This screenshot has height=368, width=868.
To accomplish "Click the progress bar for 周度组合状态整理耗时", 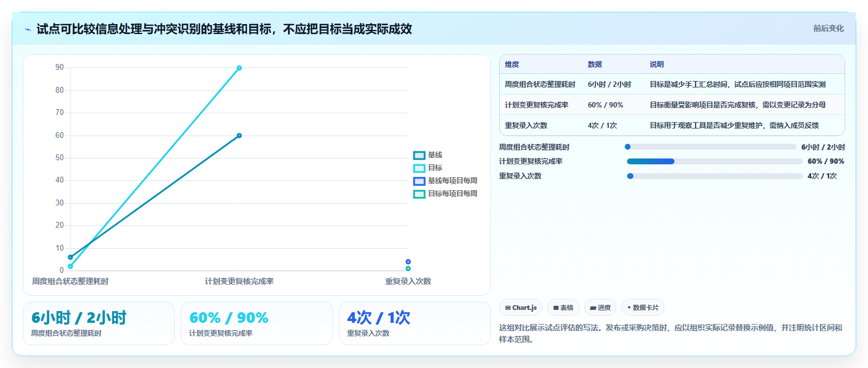I will pos(711,147).
